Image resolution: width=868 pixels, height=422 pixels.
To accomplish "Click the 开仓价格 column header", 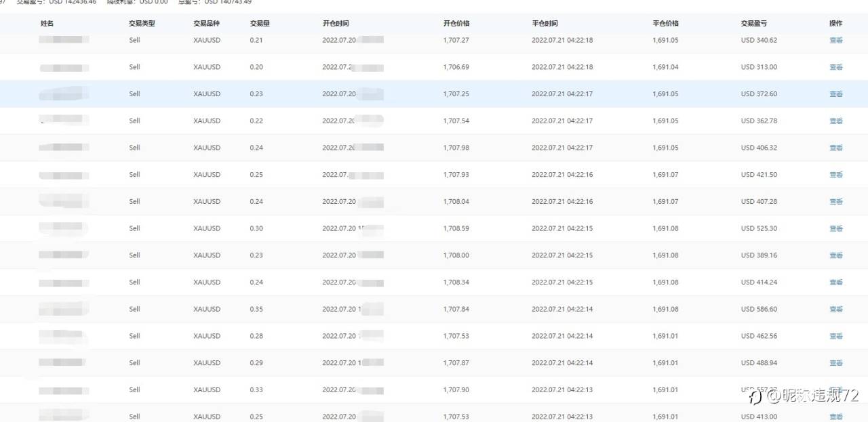I will [x=456, y=23].
